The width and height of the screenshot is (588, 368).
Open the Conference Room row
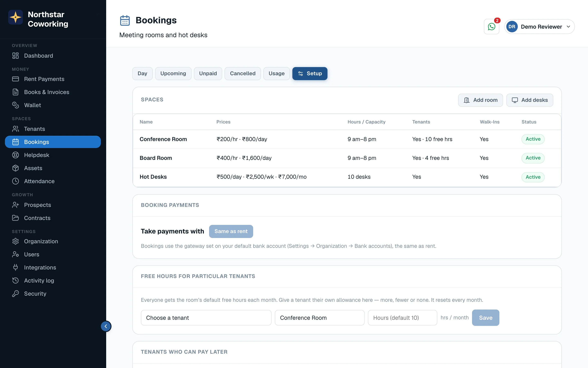[347, 139]
